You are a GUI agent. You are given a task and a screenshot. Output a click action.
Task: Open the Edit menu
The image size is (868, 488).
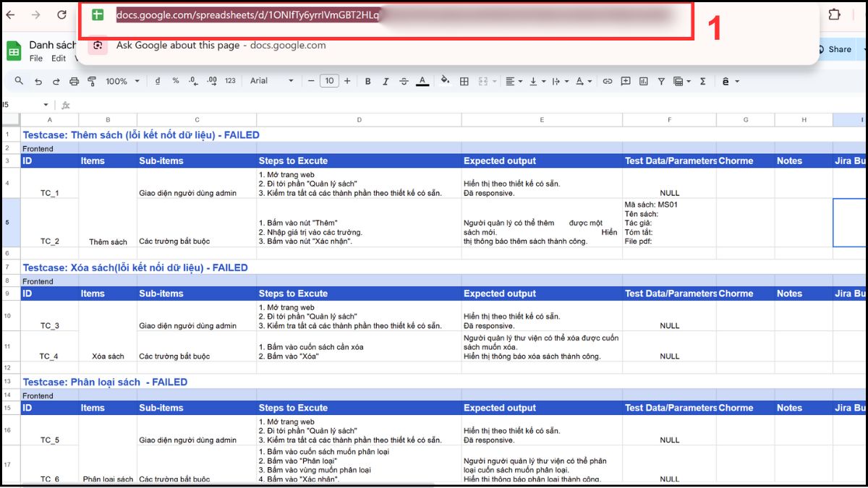point(58,58)
